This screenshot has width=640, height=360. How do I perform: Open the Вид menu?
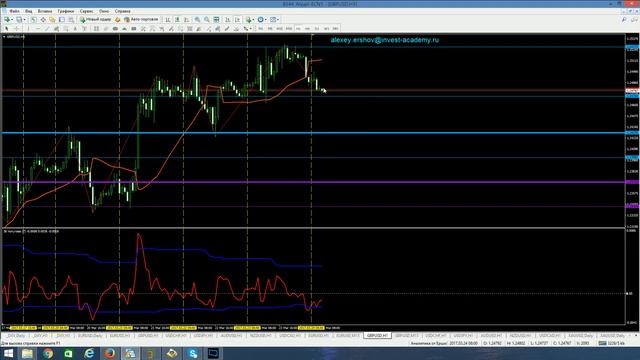(29, 11)
